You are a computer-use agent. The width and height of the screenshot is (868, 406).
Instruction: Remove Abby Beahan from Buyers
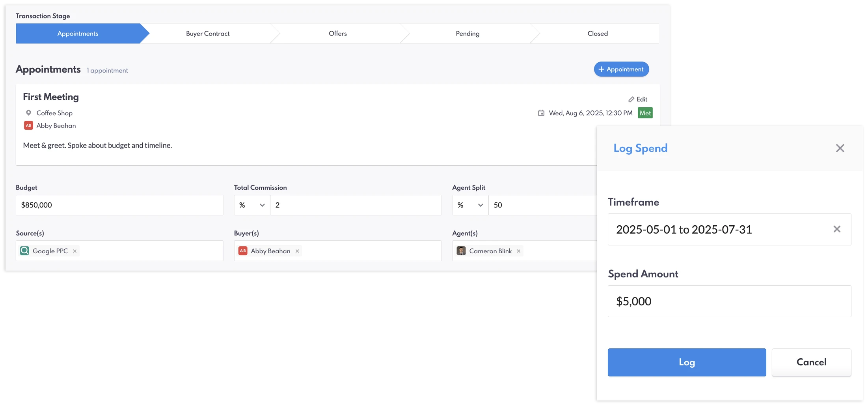(x=297, y=251)
